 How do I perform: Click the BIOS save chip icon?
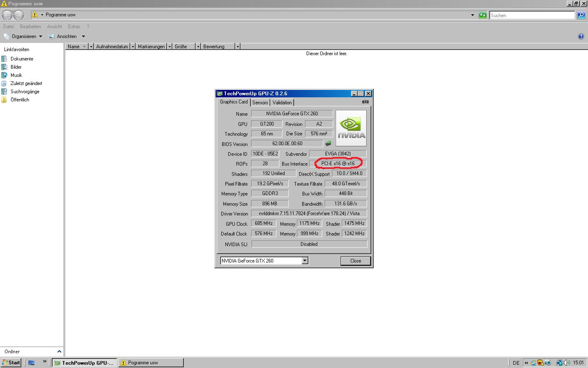tap(328, 144)
